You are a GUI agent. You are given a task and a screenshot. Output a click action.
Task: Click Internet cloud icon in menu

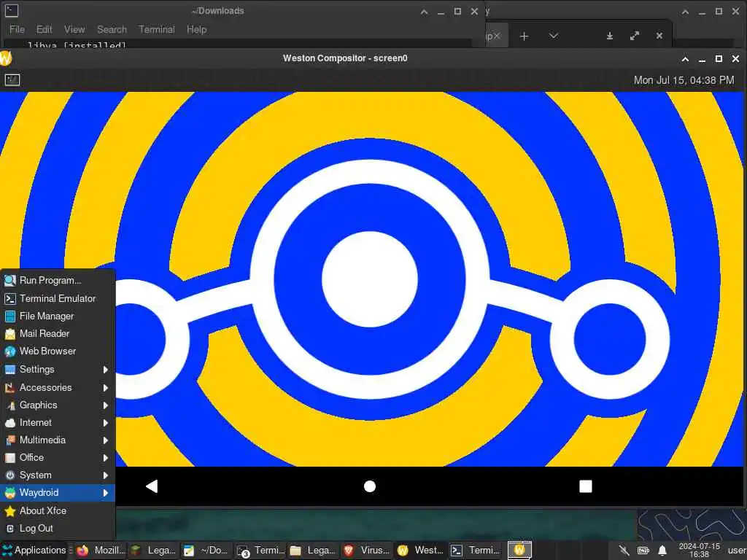(10, 423)
